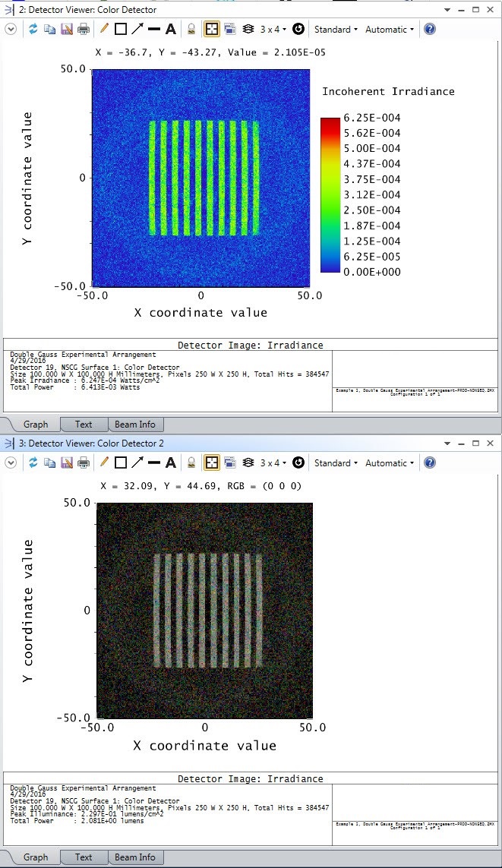Toggle active cursor icon in Color Detector window
This screenshot has width=502, height=868.
tap(211, 30)
